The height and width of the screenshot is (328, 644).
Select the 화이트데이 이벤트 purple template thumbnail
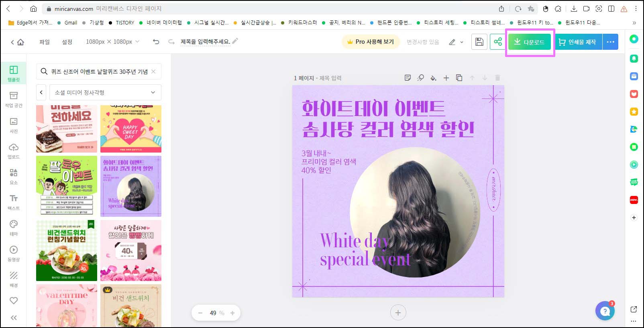(x=131, y=186)
